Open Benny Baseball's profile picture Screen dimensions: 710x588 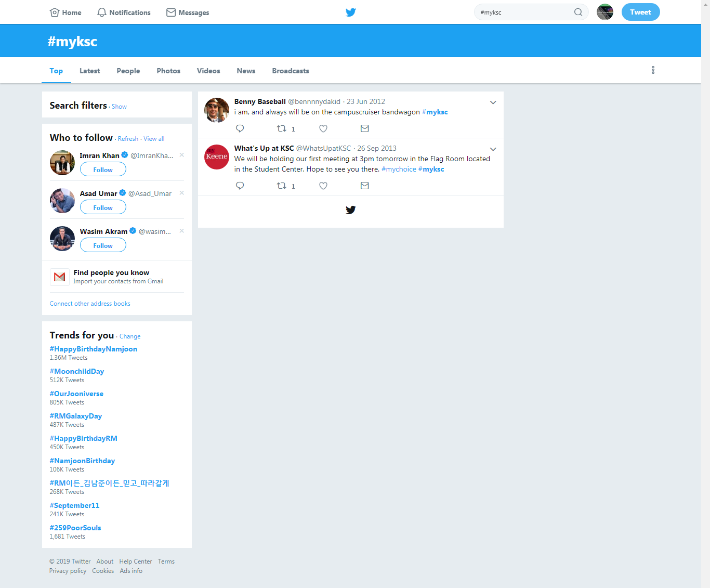coord(217,110)
